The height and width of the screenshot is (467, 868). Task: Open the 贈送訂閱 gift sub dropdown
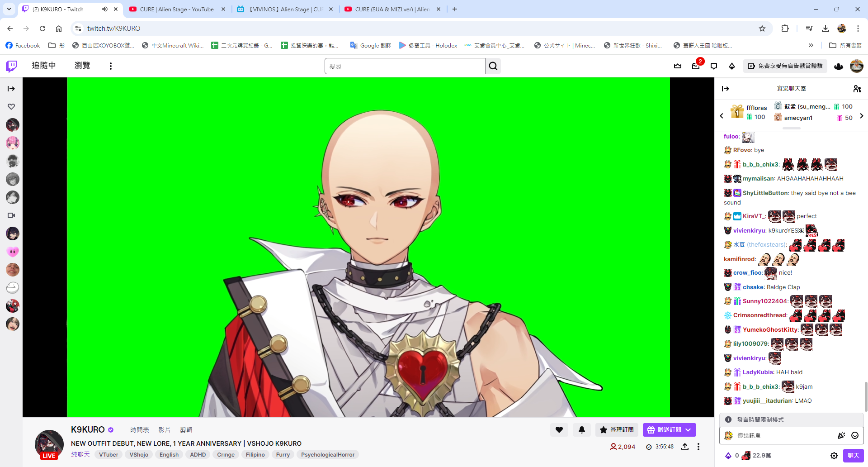[x=670, y=430]
